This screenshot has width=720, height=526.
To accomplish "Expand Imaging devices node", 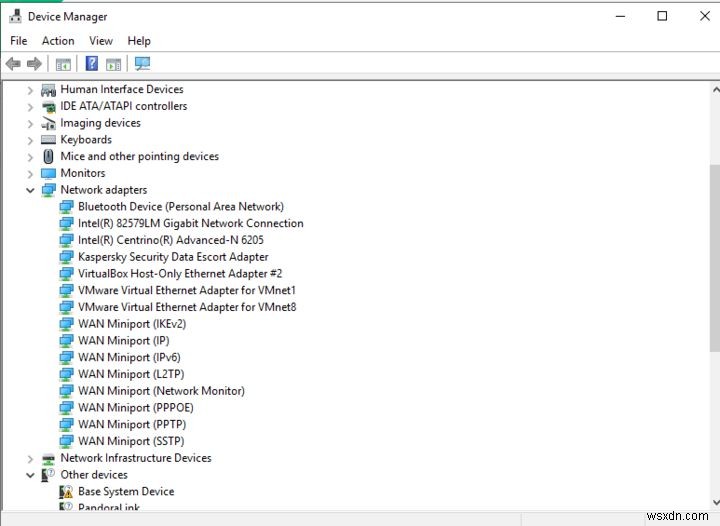I will pyautogui.click(x=30, y=123).
